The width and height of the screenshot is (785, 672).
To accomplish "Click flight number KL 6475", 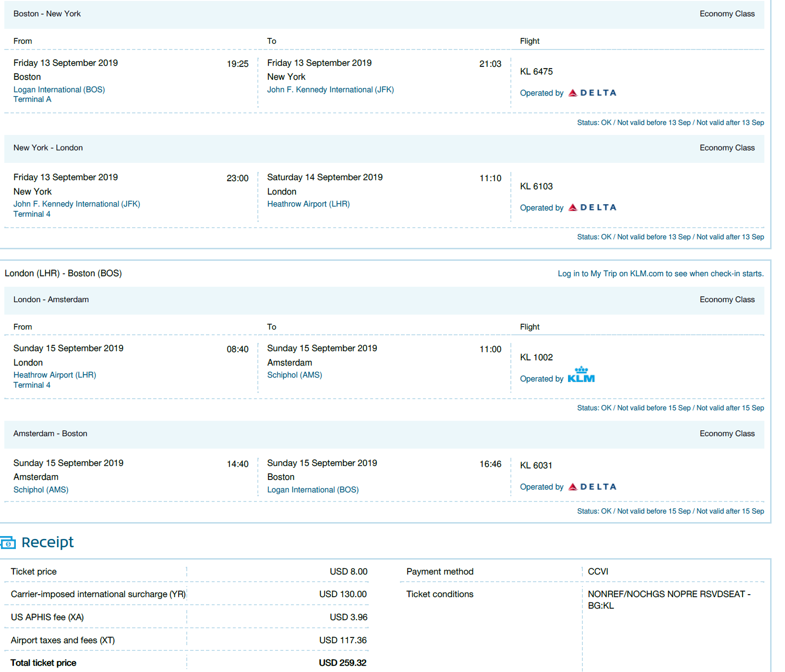I will click(536, 72).
